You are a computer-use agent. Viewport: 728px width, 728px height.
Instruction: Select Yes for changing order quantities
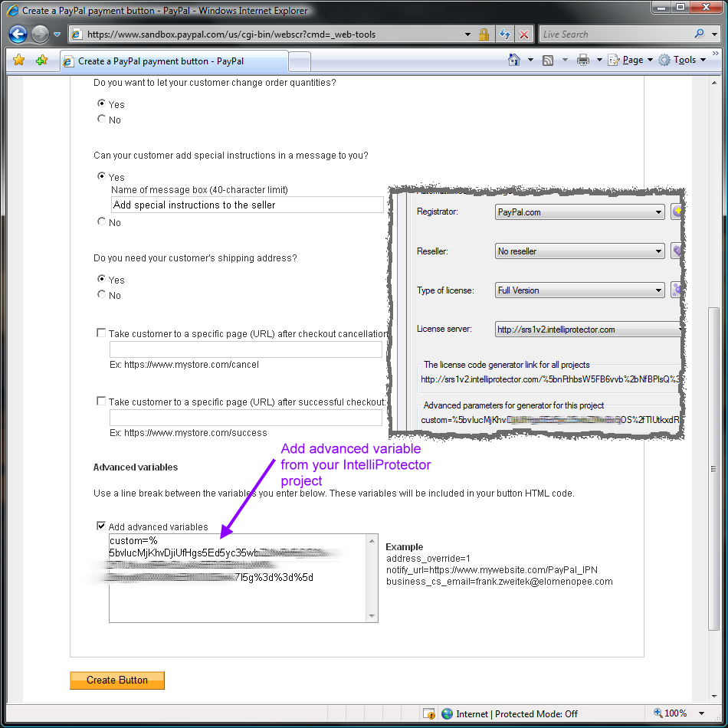coord(101,103)
